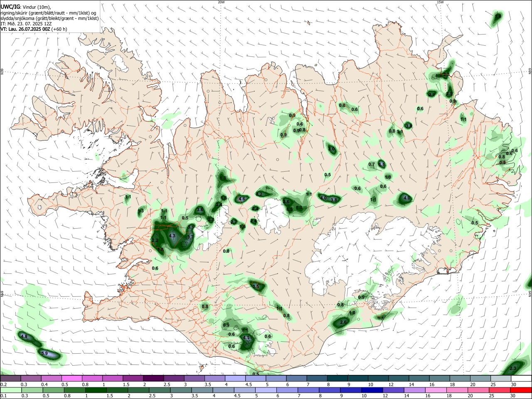Click the pale grey 25 swatch in upper legend row

[x=500, y=378]
